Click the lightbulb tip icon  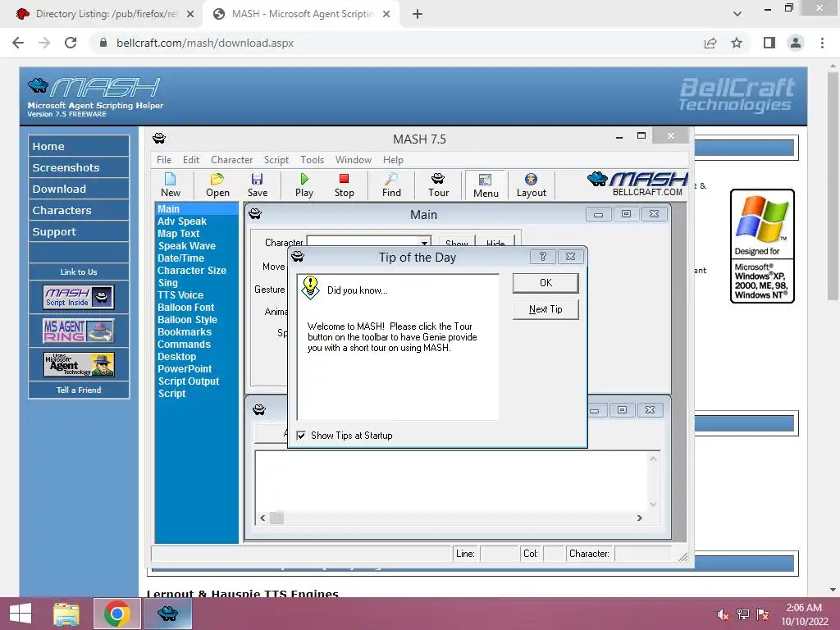pyautogui.click(x=310, y=288)
